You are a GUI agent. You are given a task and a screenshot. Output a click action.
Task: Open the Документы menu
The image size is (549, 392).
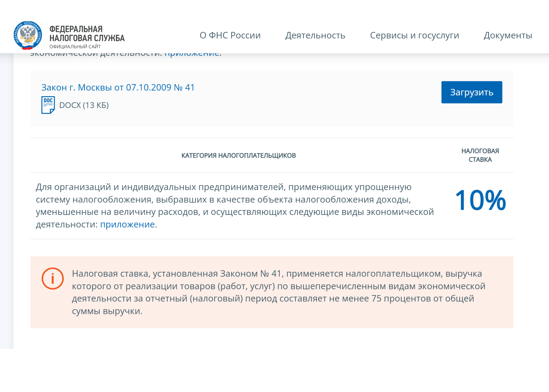[x=508, y=35]
